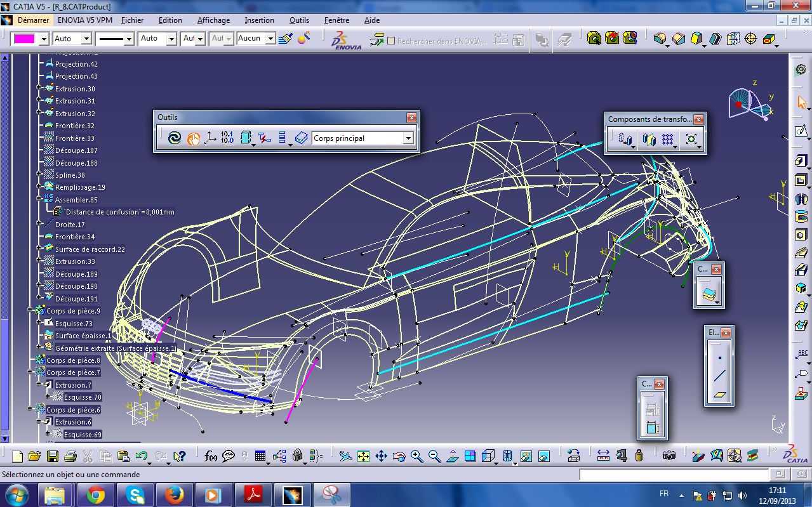Open Chrome from the Windows taskbar

[x=96, y=494]
